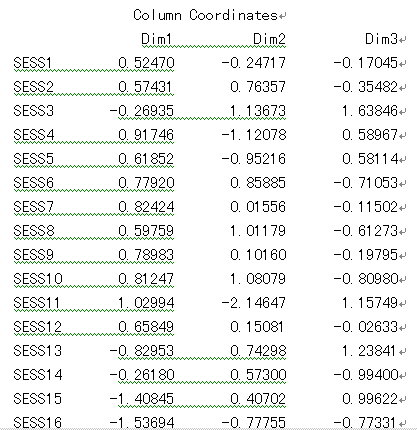Click the value -2.14647 in SESS11 row
Viewport: 417px width, 430px height.
[254, 303]
